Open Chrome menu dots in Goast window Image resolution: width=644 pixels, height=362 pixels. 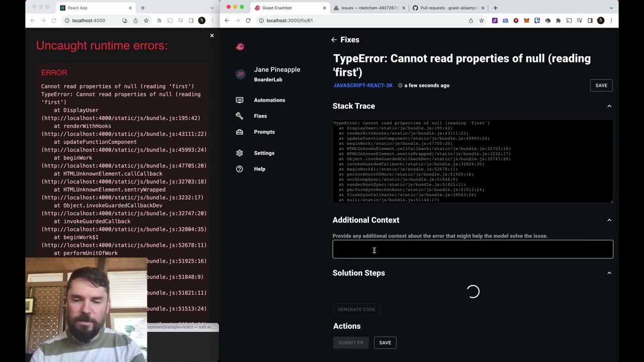click(611, 21)
